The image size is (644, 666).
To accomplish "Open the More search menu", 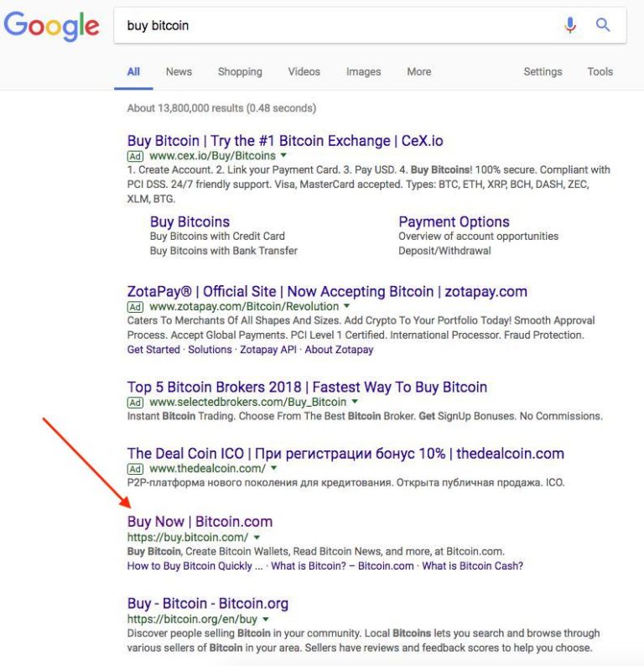I will click(x=418, y=71).
